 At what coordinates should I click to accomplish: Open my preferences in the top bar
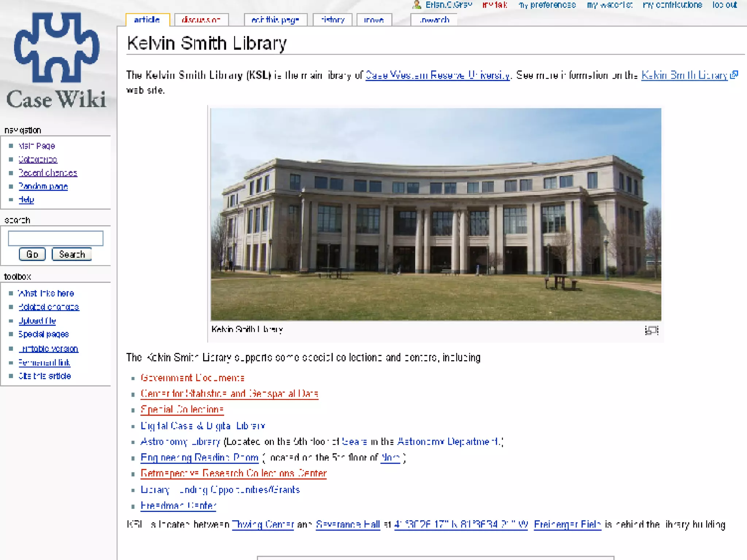[547, 5]
